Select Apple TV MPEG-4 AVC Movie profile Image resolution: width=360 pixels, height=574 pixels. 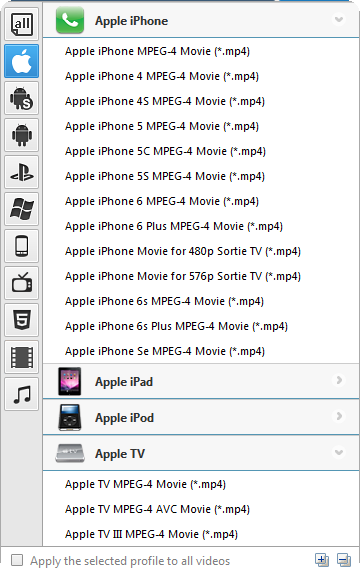157,509
